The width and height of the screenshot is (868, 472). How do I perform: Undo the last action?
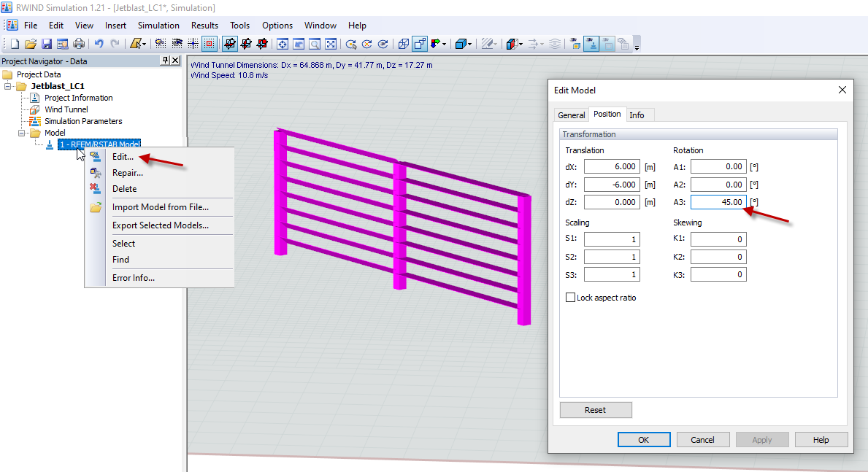pos(98,44)
